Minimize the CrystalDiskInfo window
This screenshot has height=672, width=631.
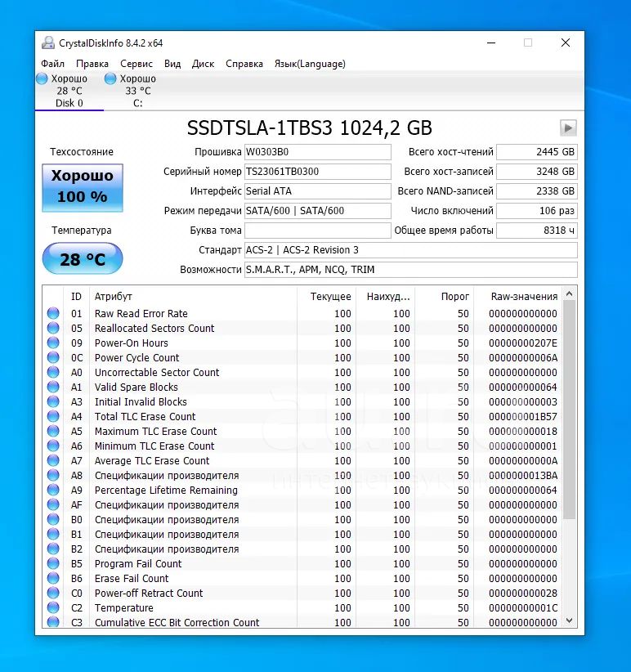click(x=491, y=43)
